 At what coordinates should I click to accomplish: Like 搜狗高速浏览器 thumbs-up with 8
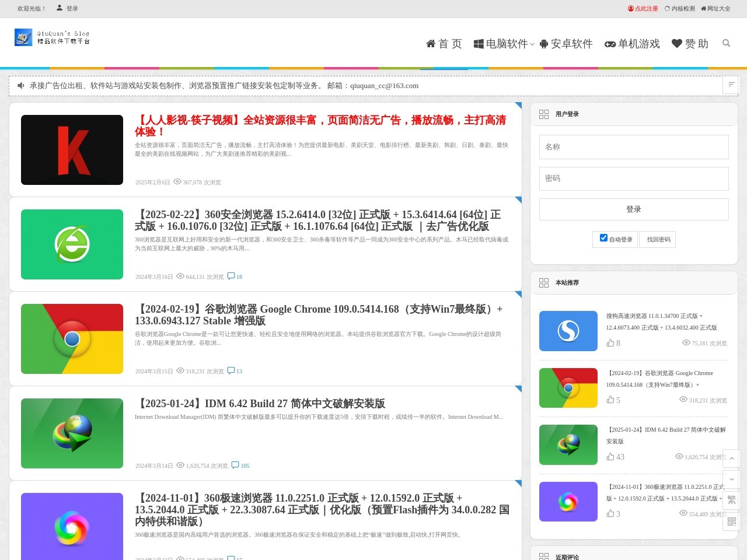610,343
